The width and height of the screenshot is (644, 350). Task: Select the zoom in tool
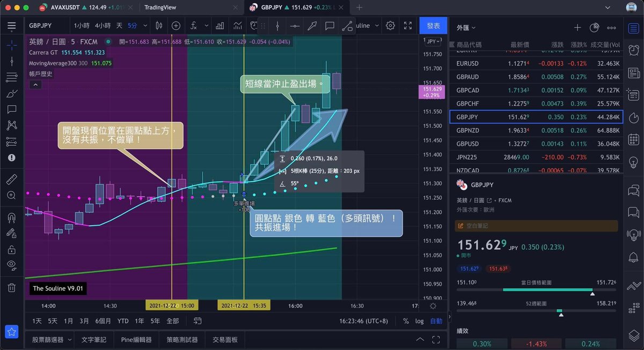tap(12, 196)
